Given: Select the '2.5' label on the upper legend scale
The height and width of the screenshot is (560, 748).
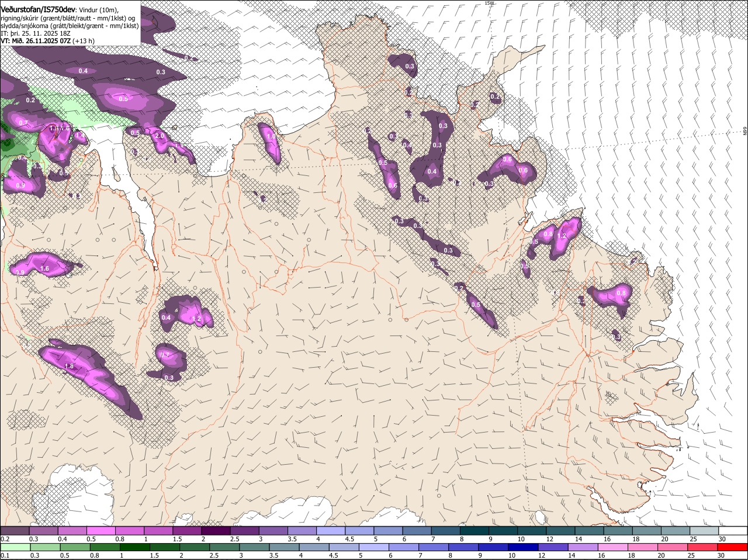Looking at the screenshot, I should 234,538.
